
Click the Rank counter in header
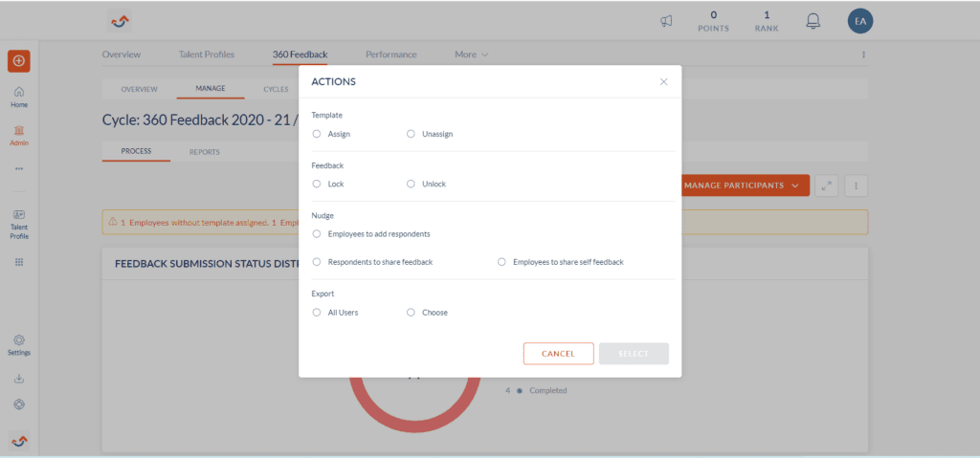tap(767, 21)
